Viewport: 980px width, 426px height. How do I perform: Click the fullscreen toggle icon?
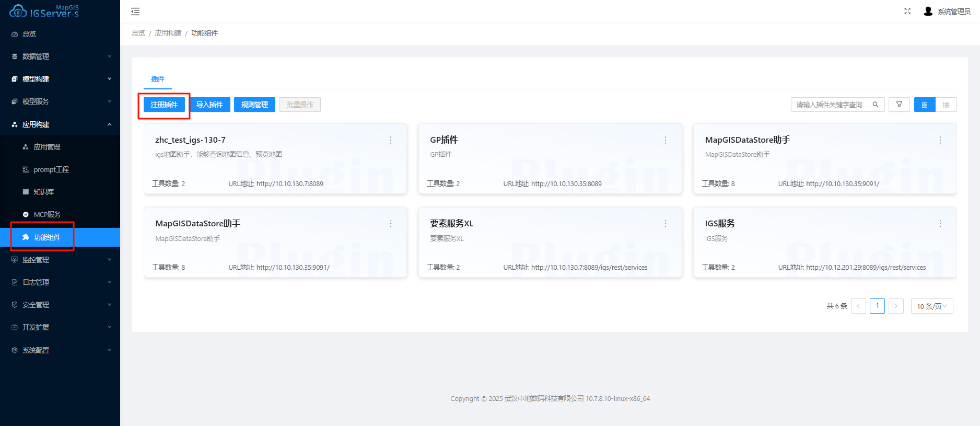click(x=907, y=11)
